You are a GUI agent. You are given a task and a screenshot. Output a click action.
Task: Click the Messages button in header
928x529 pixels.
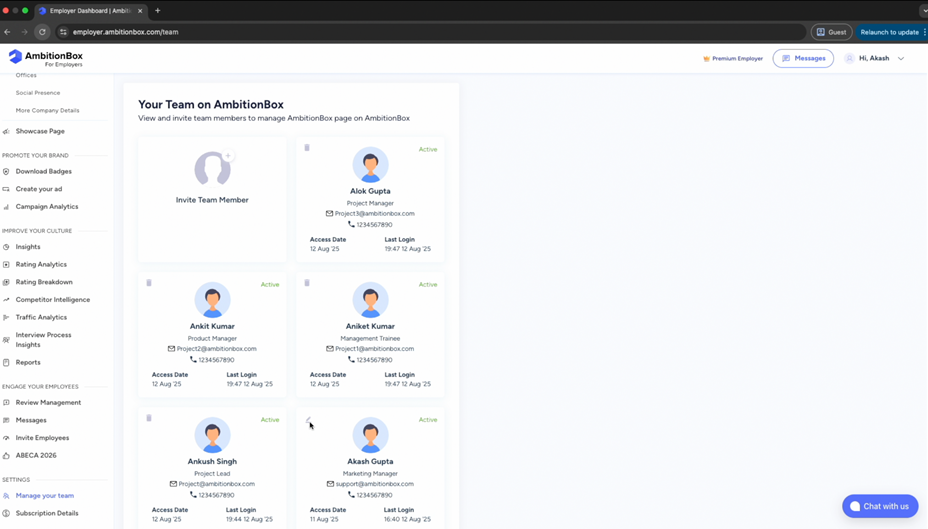pos(803,59)
